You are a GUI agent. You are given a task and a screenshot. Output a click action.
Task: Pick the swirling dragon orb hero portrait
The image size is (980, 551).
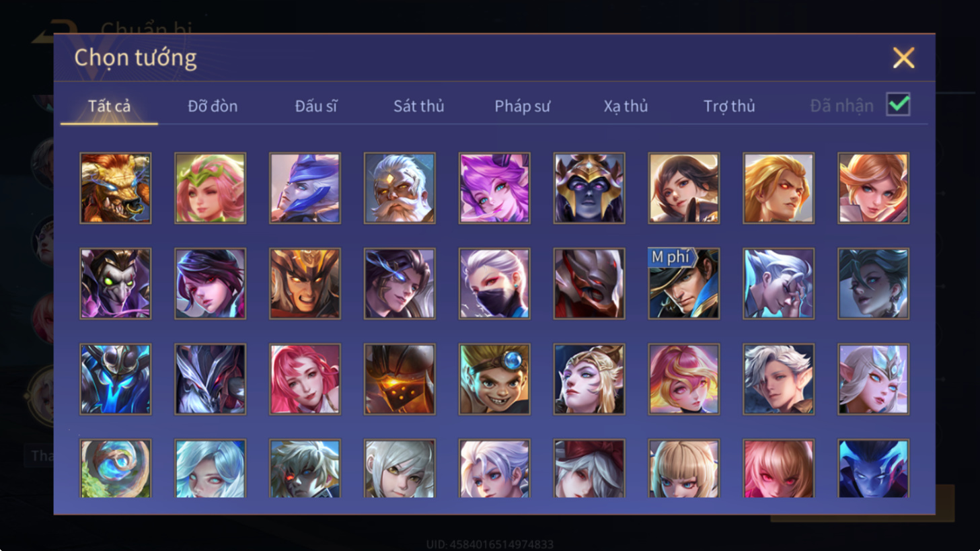pos(116,468)
